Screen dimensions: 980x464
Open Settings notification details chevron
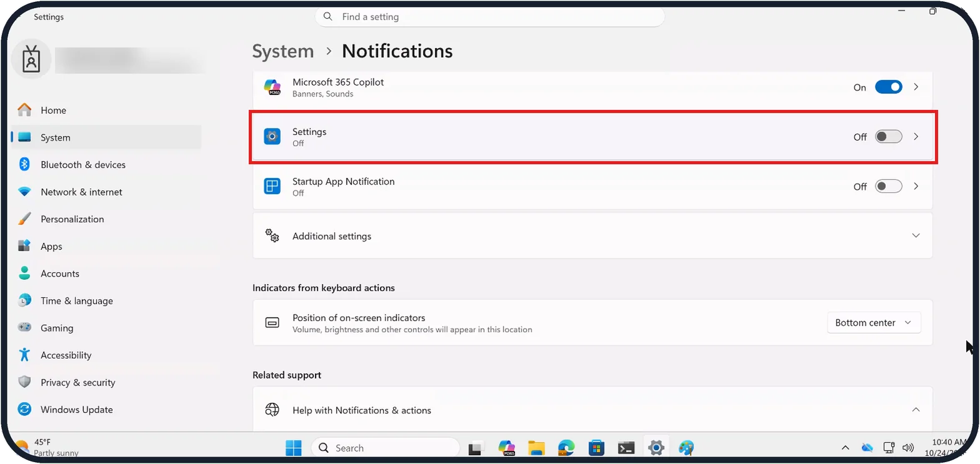[x=916, y=137]
